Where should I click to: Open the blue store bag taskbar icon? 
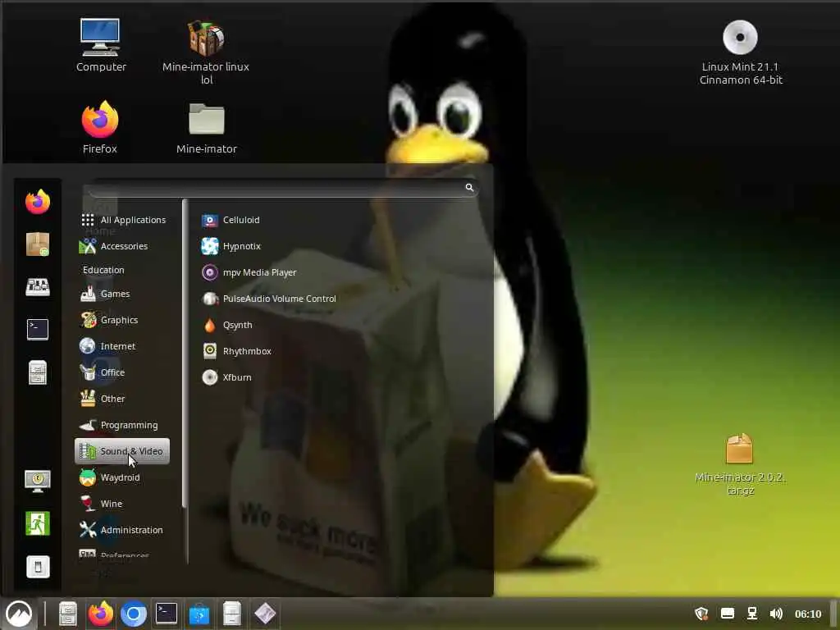(x=199, y=614)
